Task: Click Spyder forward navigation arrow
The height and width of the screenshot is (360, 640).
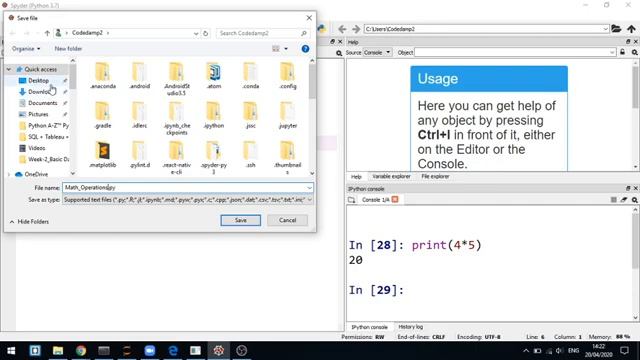Action: (356, 29)
